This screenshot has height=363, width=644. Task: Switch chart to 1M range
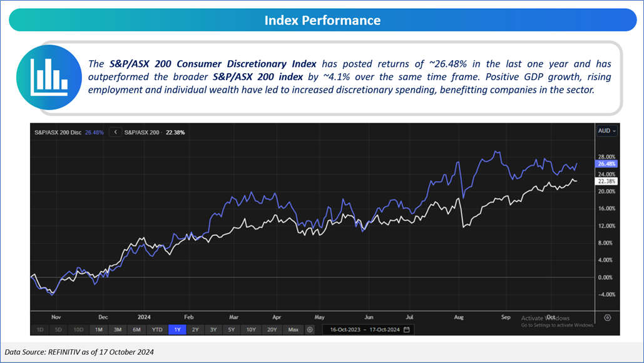[x=99, y=330]
